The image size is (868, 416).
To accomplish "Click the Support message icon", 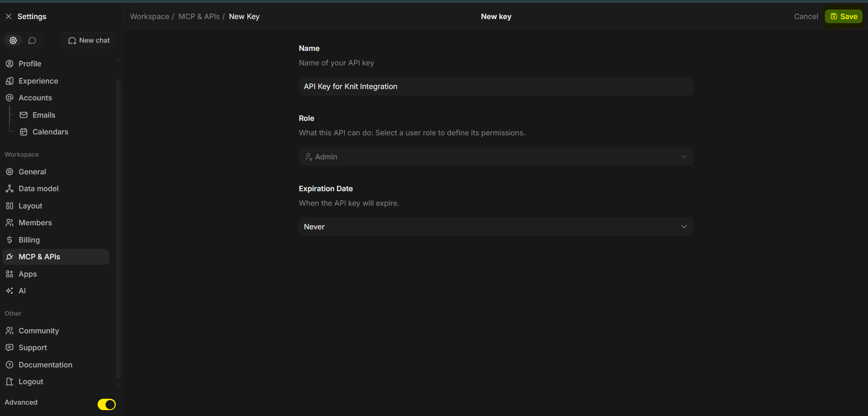I will click(10, 347).
